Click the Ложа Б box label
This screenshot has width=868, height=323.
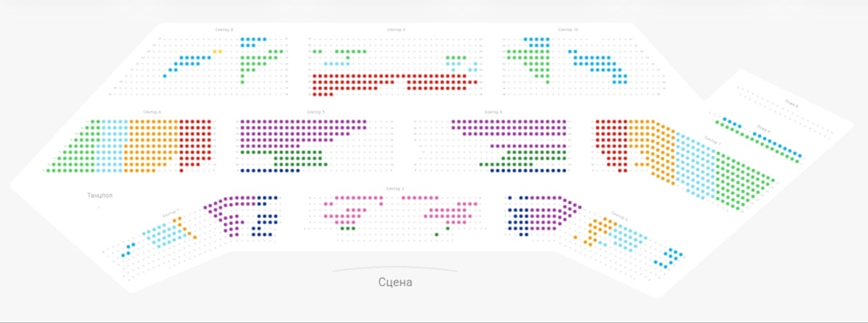(x=793, y=105)
